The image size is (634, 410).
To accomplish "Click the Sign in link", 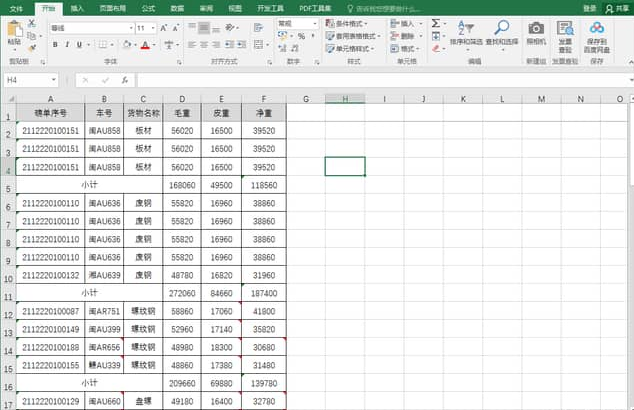I will point(589,8).
